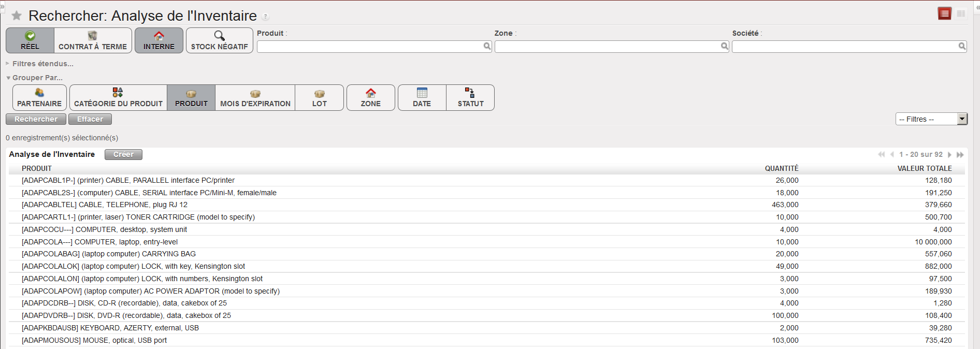Open Produit lookup magnifier icon
Image resolution: width=980 pixels, height=349 pixels.
(x=487, y=46)
